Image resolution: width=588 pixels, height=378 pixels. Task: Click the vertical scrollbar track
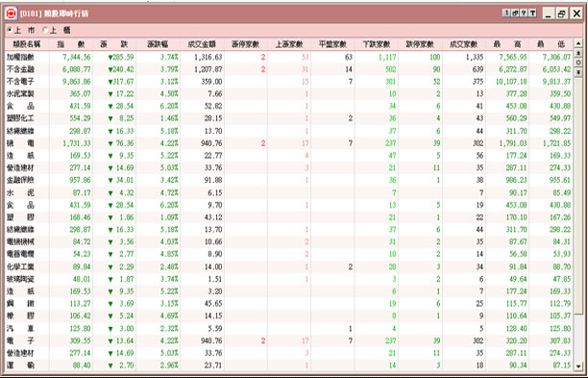tap(578, 217)
